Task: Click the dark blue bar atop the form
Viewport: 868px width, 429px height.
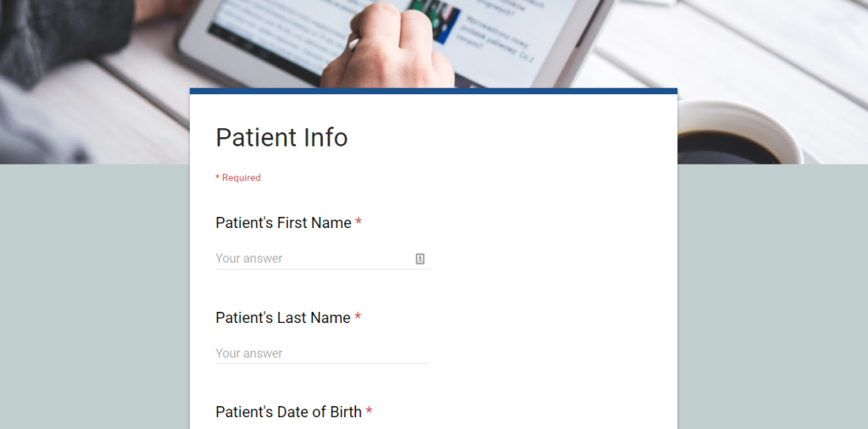Action: tap(433, 91)
